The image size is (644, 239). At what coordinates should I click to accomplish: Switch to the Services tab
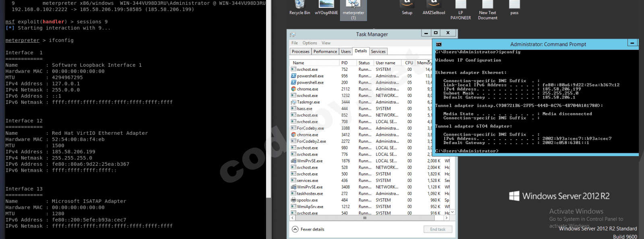pyautogui.click(x=378, y=52)
